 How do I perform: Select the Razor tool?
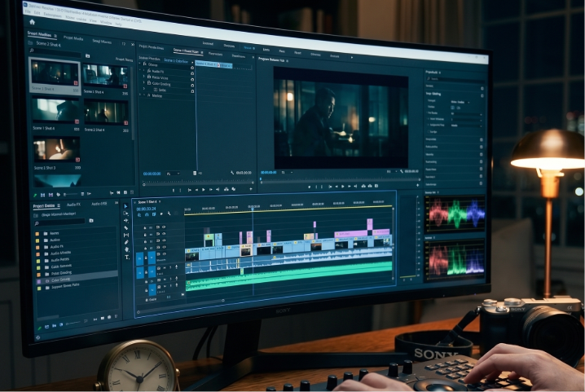click(x=126, y=227)
